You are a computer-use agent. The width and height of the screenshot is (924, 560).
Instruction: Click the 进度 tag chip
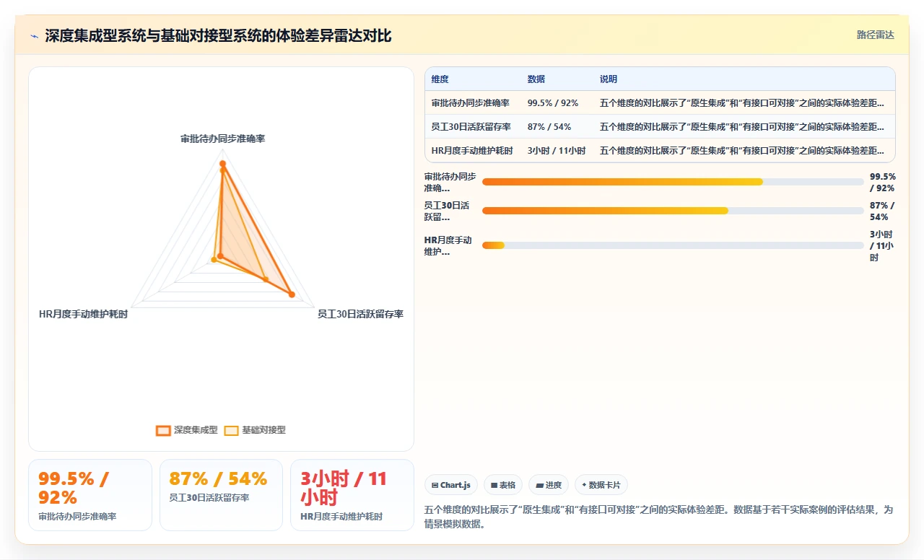pos(549,485)
